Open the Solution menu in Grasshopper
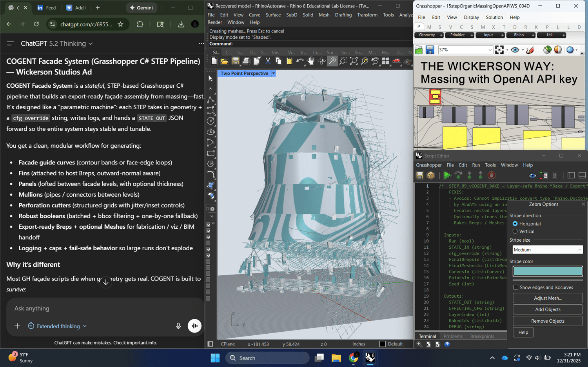Image resolution: width=588 pixels, height=367 pixels. (494, 17)
